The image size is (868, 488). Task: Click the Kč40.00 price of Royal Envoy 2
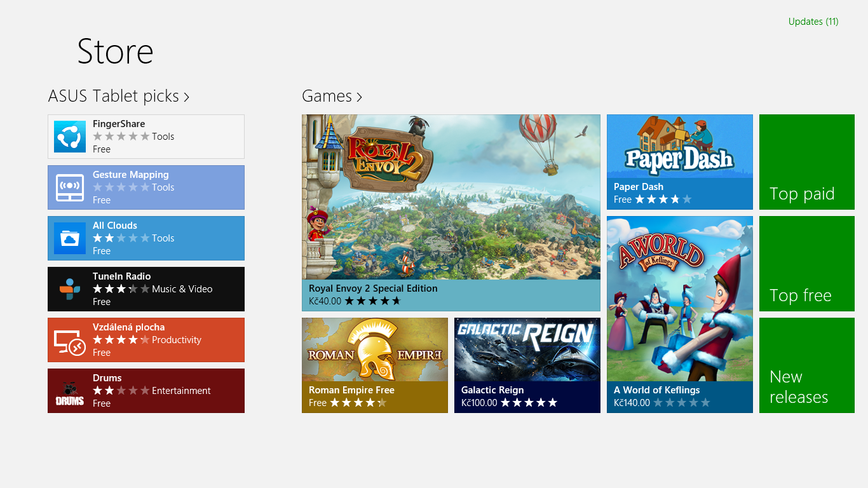[x=325, y=301]
